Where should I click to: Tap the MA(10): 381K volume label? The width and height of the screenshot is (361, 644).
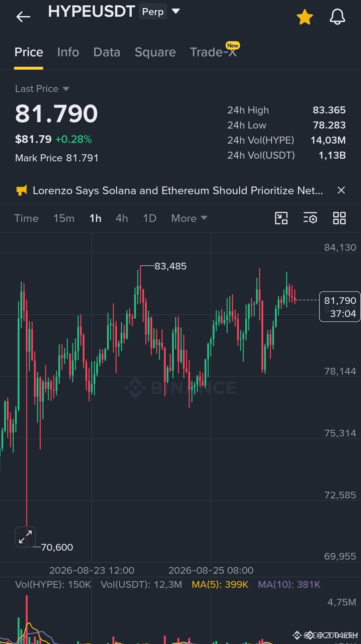pyautogui.click(x=289, y=584)
